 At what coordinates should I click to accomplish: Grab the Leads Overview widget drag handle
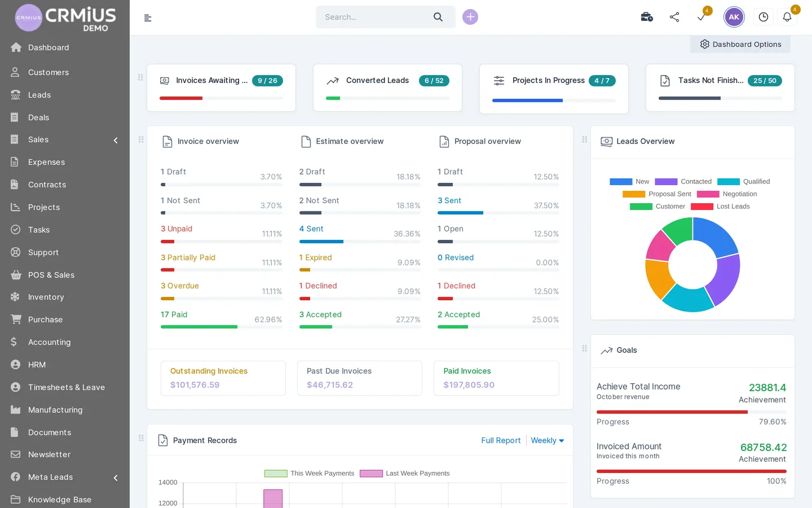click(585, 139)
